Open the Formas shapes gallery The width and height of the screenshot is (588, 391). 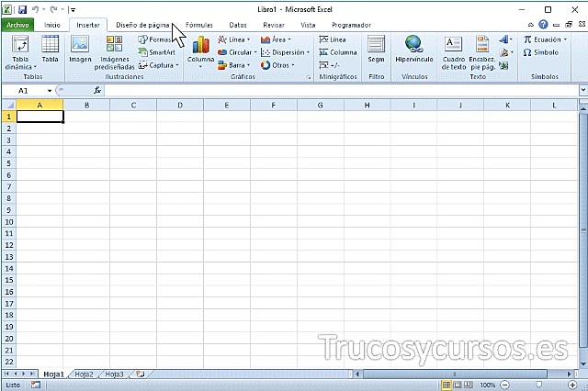[x=155, y=39]
